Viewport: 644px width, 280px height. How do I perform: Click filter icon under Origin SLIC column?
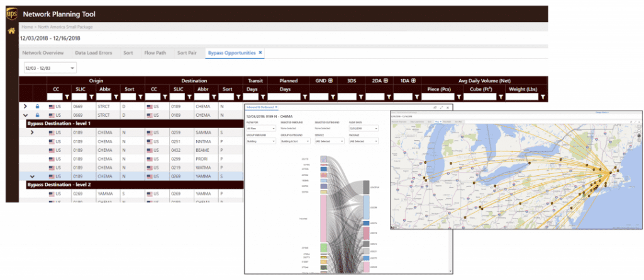(91, 97)
